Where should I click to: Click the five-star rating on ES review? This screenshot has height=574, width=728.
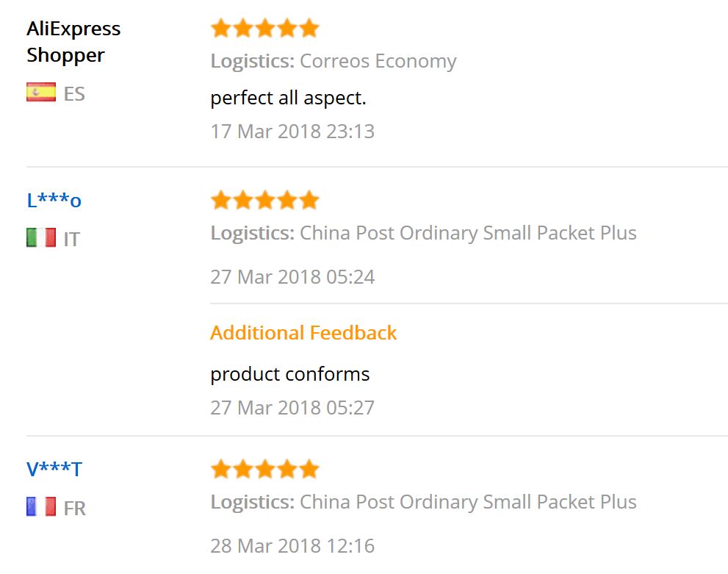click(264, 29)
